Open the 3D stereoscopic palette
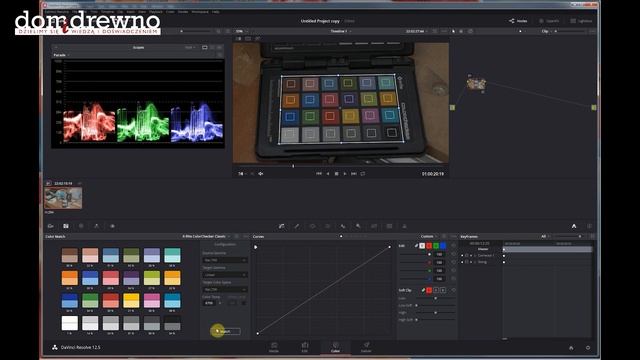The width and height of the screenshot is (640, 360). coord(389,226)
